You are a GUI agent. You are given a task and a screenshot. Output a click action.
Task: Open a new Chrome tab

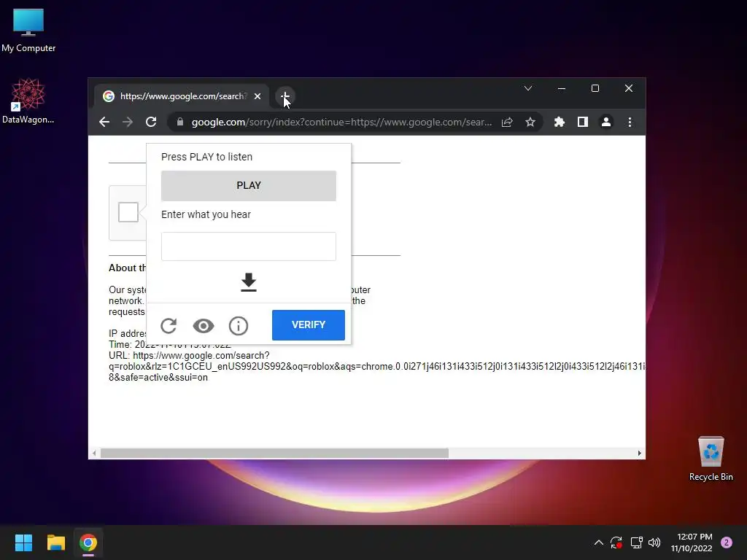click(x=285, y=96)
